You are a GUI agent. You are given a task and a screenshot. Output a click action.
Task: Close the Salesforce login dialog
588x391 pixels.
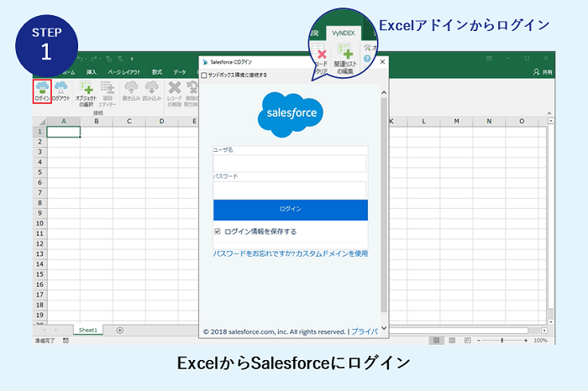tap(382, 62)
